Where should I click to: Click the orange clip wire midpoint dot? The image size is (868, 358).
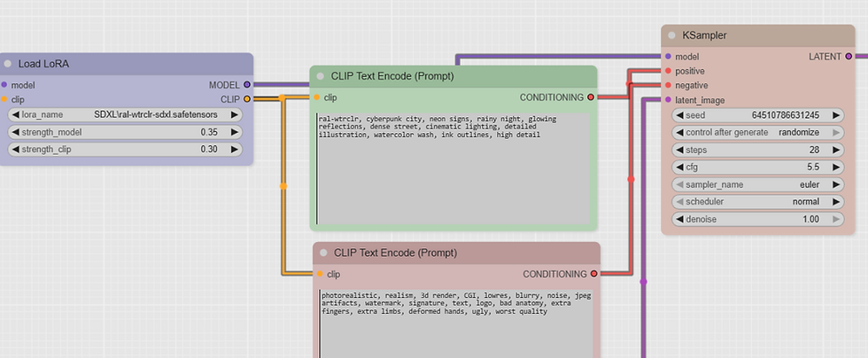(x=283, y=187)
